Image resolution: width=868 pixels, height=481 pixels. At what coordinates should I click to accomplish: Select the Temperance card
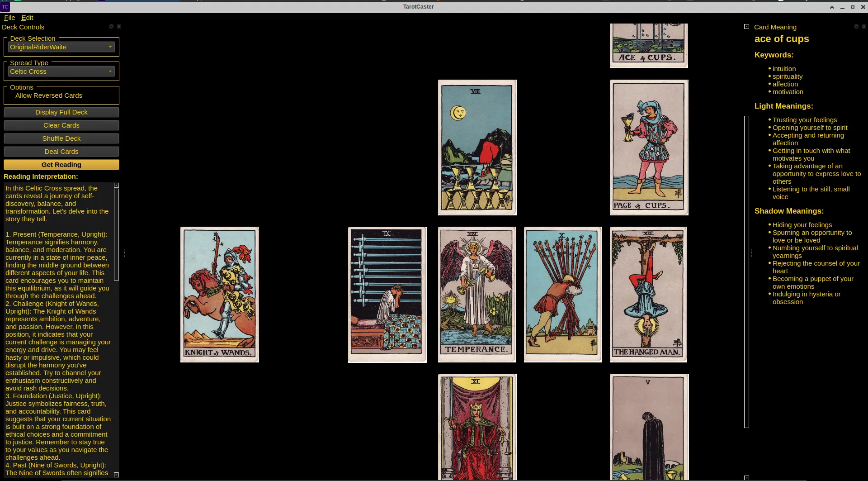click(x=477, y=295)
